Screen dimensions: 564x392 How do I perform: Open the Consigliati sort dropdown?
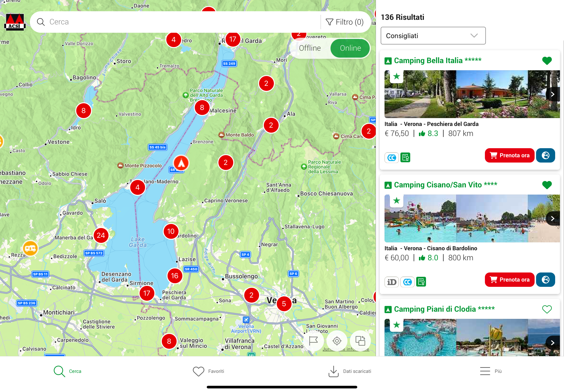click(x=433, y=36)
